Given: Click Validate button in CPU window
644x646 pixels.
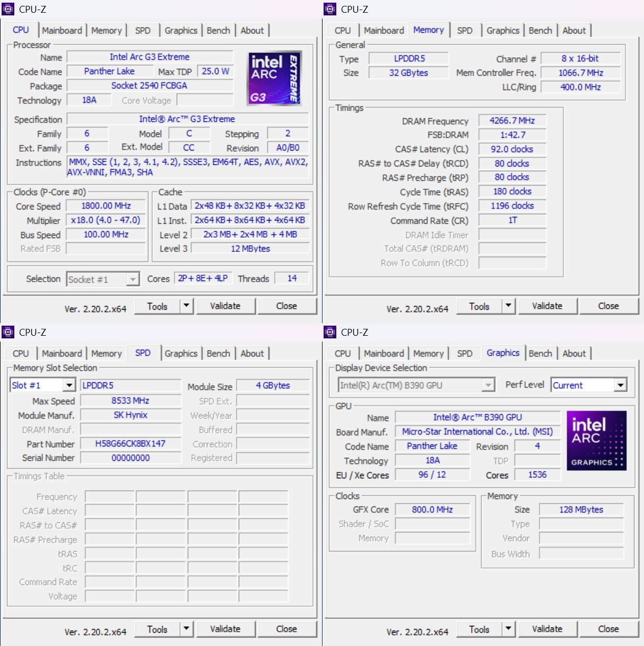Looking at the screenshot, I should tap(225, 305).
